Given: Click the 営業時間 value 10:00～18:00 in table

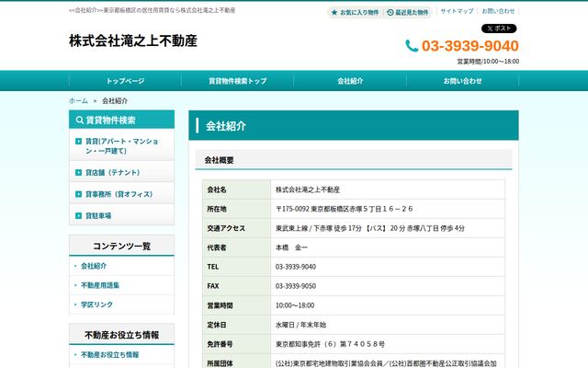Looking at the screenshot, I should point(295,305).
